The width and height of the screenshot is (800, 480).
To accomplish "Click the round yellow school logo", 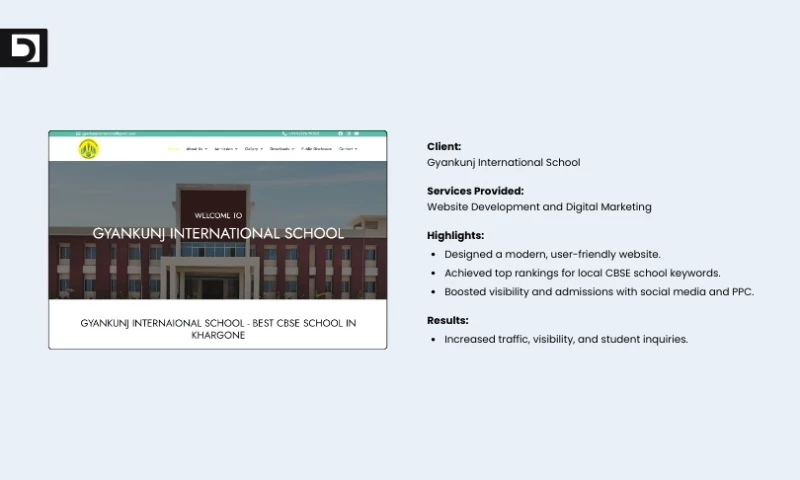I will pos(89,149).
